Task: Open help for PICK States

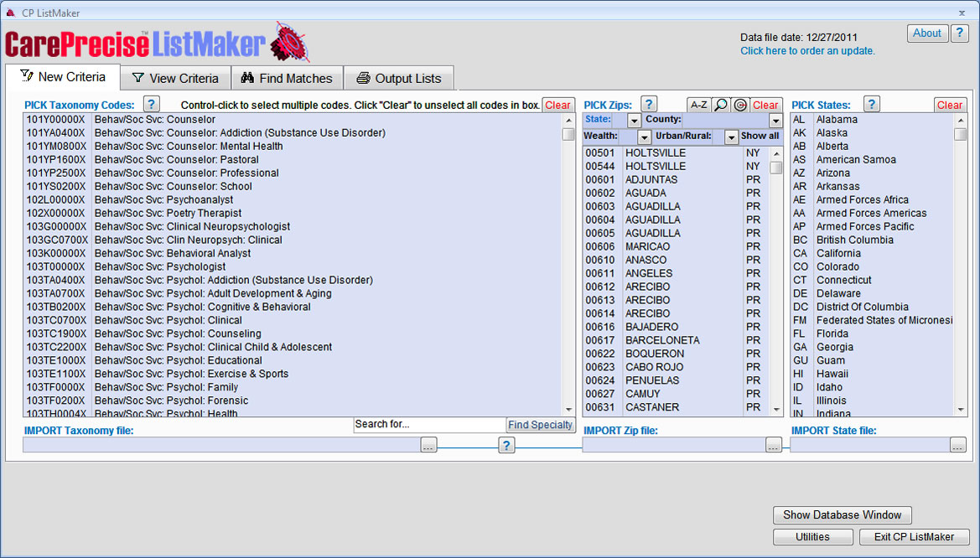Action: [x=871, y=105]
